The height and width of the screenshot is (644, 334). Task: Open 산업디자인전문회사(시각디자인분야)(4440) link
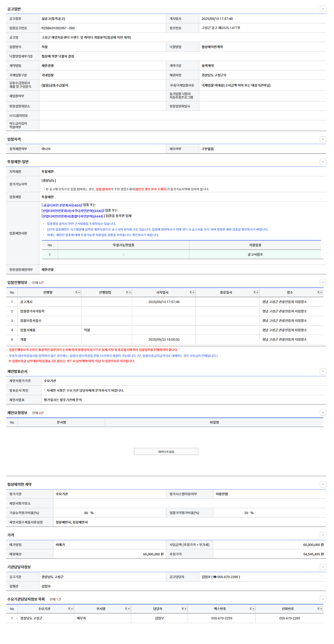coord(73,211)
